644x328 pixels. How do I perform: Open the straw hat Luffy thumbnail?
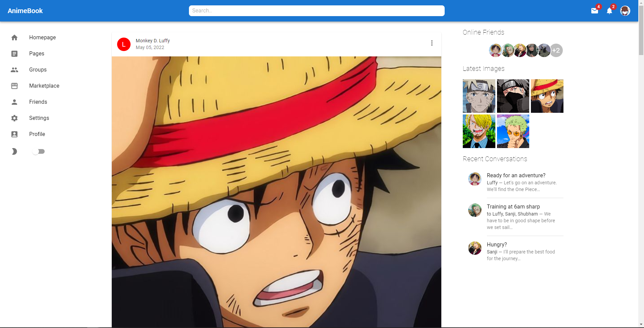(x=547, y=96)
